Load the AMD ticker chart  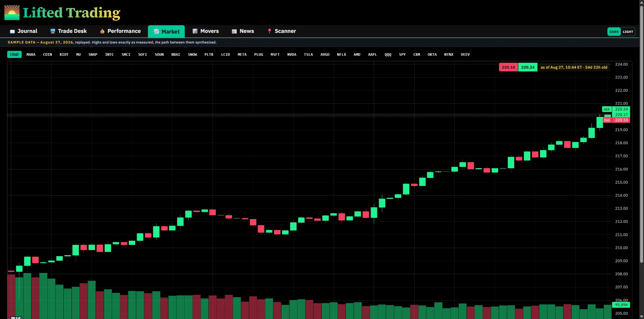coord(357,54)
